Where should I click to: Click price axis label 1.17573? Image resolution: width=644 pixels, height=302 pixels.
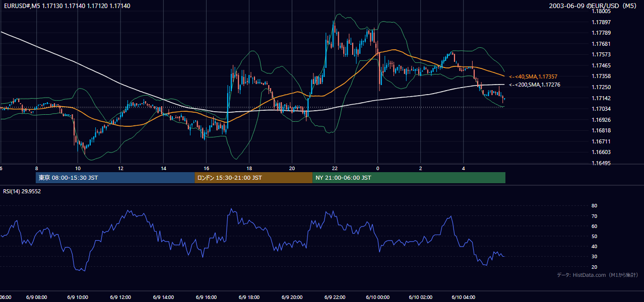click(600, 54)
